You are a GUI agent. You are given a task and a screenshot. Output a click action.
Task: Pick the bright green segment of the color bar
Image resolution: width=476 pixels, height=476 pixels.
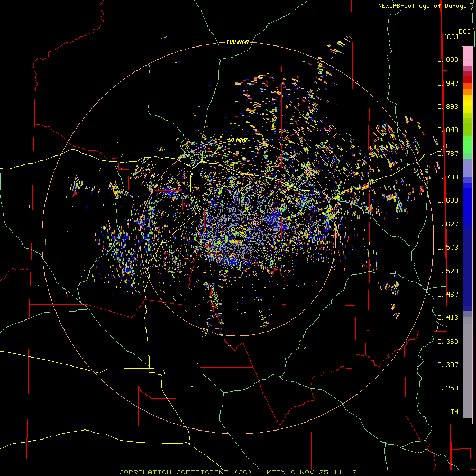point(467,144)
